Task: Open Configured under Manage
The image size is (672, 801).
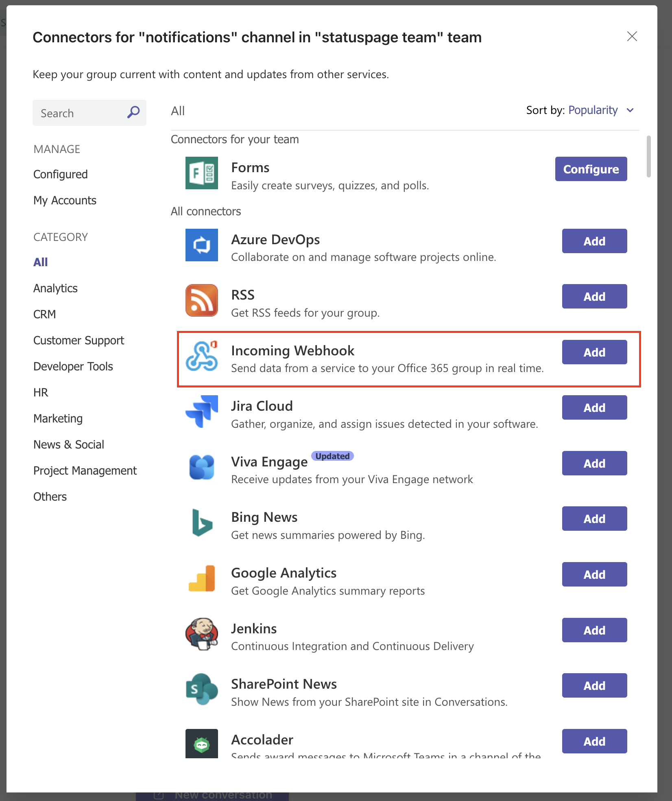Action: (x=60, y=174)
